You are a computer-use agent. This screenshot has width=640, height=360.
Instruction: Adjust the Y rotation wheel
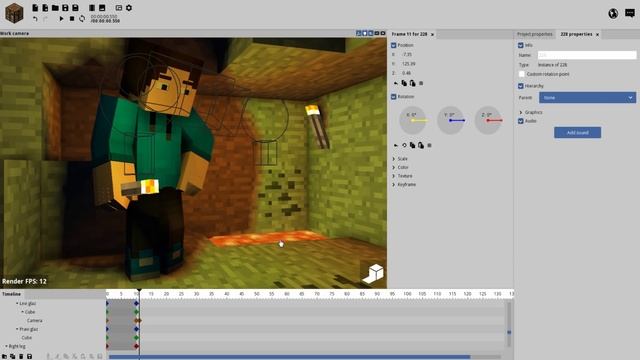pos(451,120)
